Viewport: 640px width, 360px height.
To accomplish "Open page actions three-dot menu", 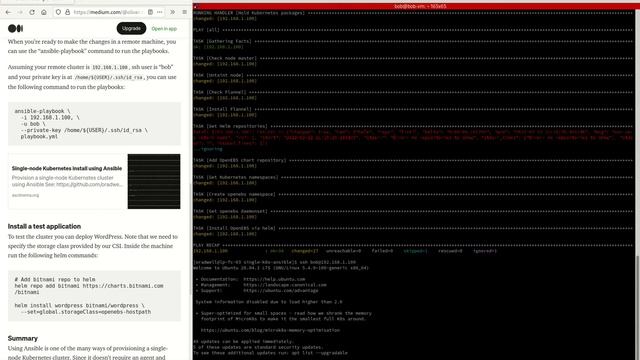I will [x=160, y=12].
